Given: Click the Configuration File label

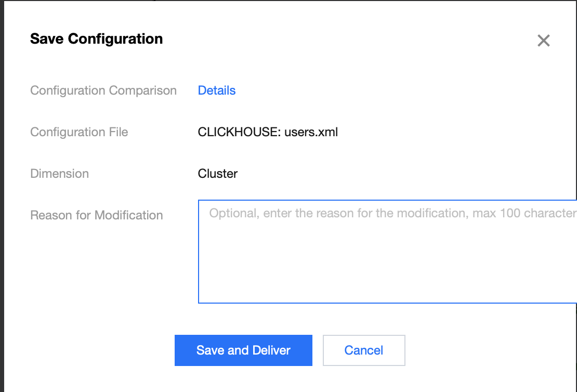Looking at the screenshot, I should [x=79, y=132].
